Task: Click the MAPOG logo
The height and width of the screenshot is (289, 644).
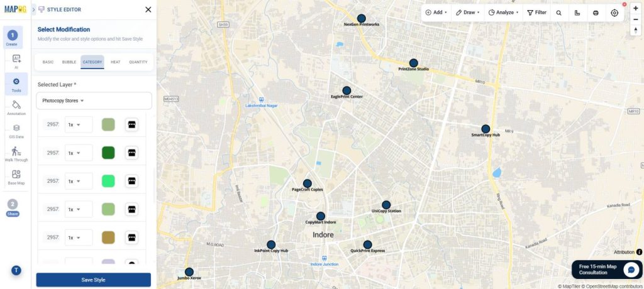Action: (15, 9)
